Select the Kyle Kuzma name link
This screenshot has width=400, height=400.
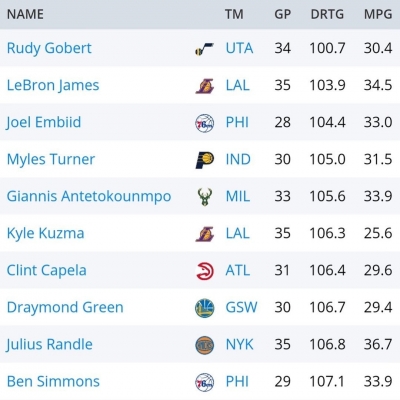pyautogui.click(x=45, y=233)
